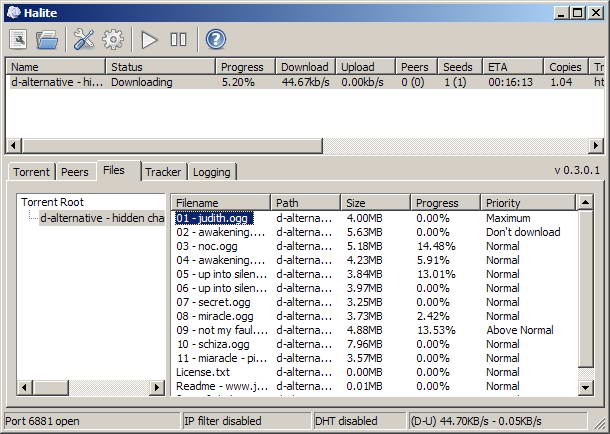Open the download folder toolbar icon
Image resolution: width=610 pixels, height=434 pixels.
pos(47,39)
